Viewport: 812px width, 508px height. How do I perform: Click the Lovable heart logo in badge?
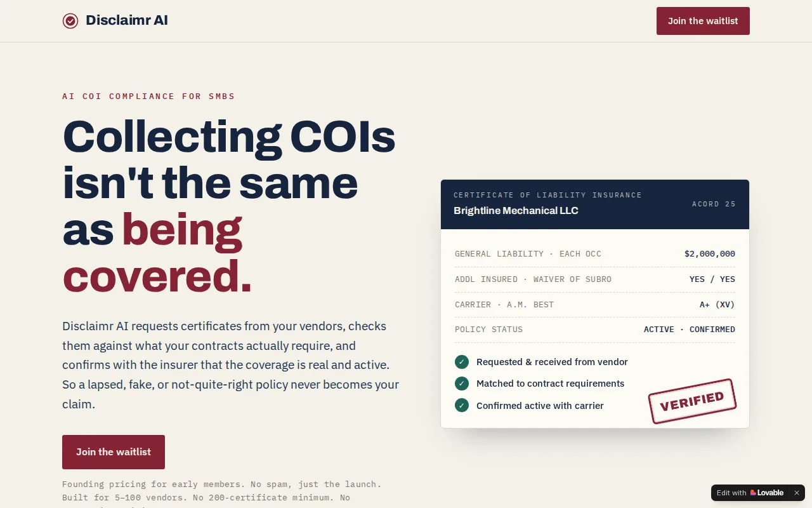(x=753, y=493)
